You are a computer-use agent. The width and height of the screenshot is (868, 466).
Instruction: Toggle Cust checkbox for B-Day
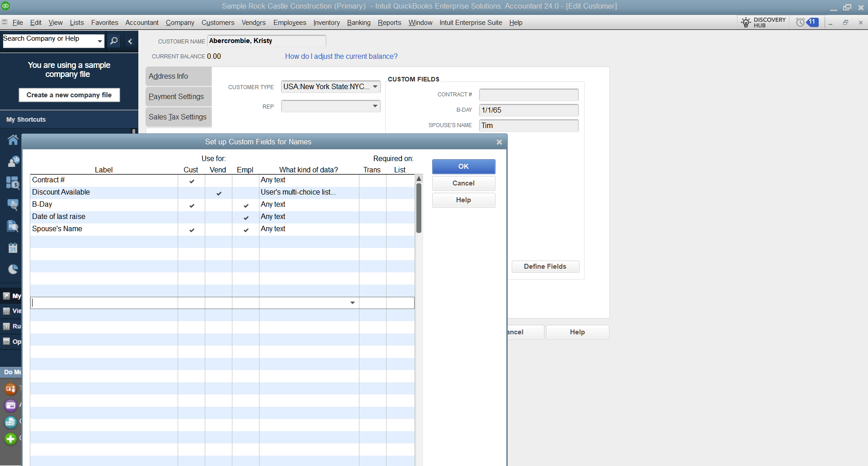[x=192, y=205]
